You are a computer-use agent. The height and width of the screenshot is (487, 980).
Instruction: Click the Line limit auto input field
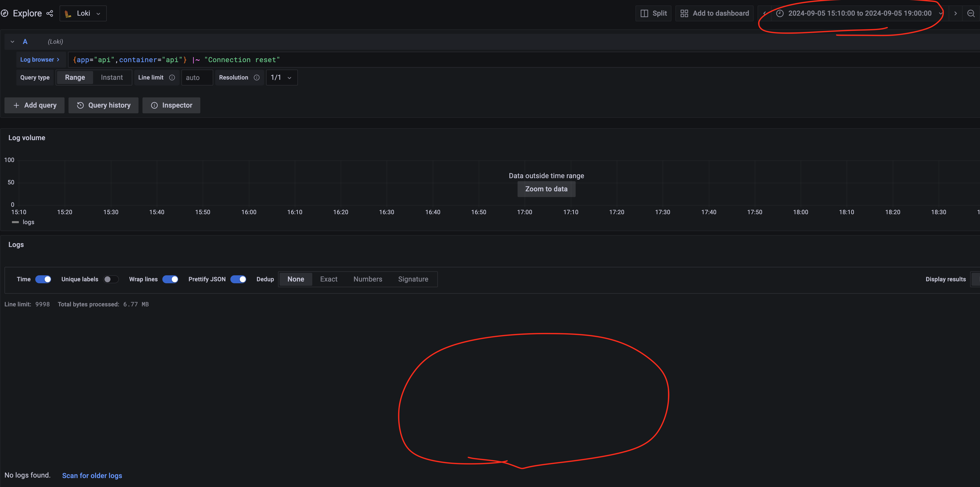197,77
